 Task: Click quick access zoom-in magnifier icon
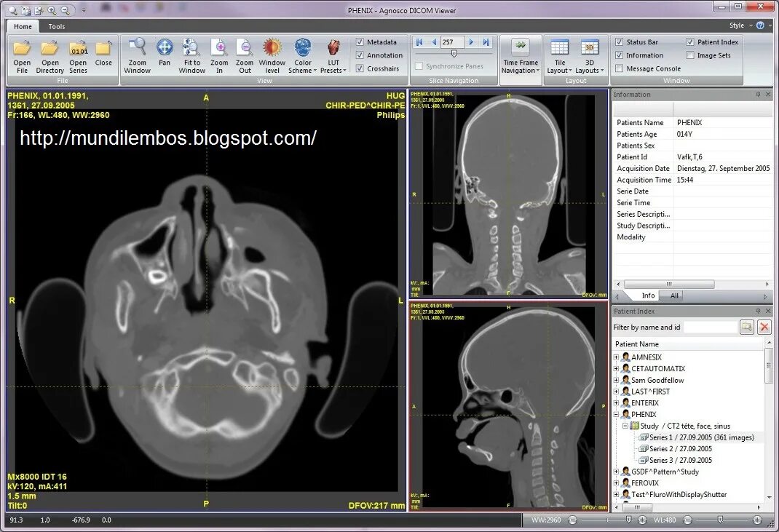[x=52, y=9]
